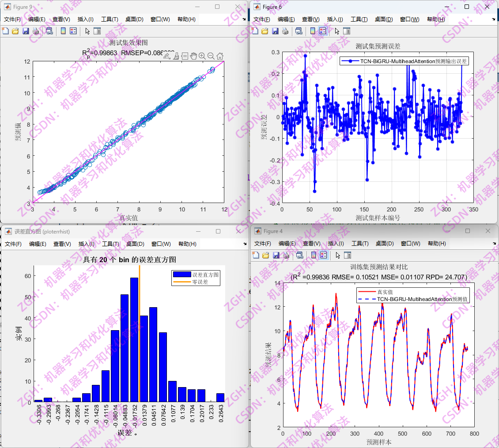The height and width of the screenshot is (448, 499).
Task: Click the 真实值 x-axis label in Figure 9
Action: click(x=129, y=218)
